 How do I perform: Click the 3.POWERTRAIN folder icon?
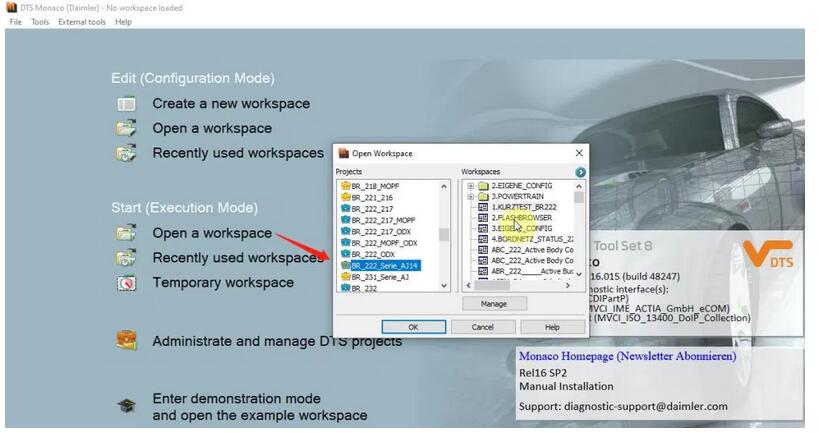coord(483,196)
